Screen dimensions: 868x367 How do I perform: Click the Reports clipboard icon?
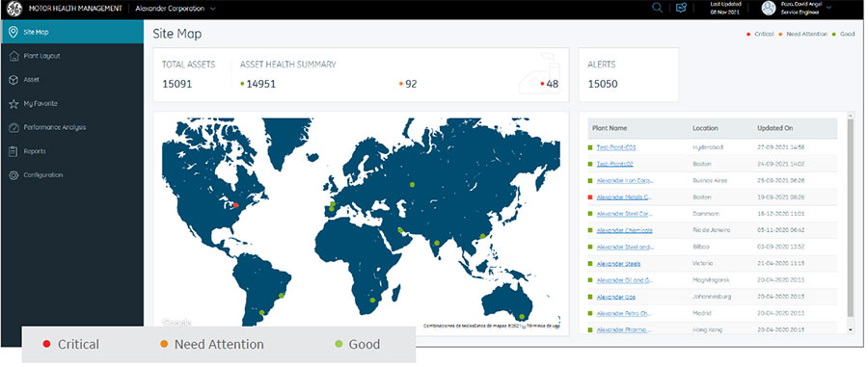[x=14, y=151]
